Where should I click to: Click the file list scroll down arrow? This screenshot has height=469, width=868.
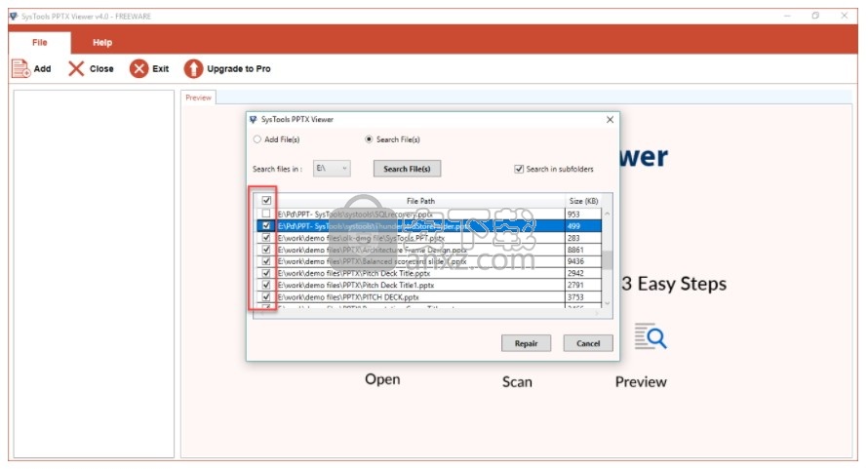tap(608, 303)
